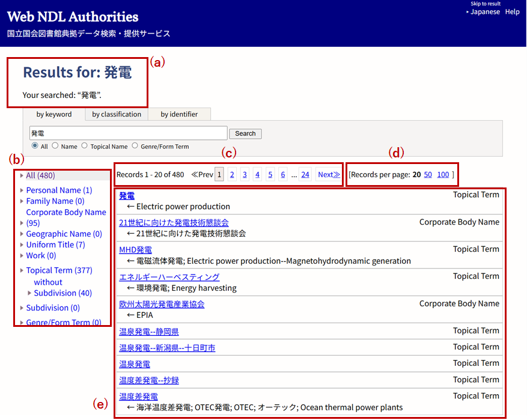This screenshot has width=527, height=420.
Task: Go to results page 3
Action: click(x=245, y=175)
